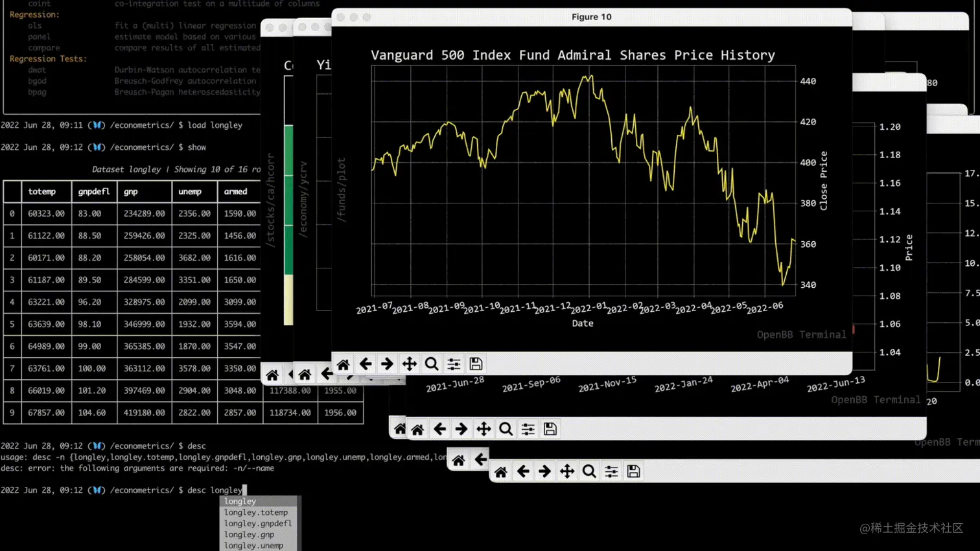Click 'Regression Tests:' heading in the terminal
This screenshot has height=551, width=980.
pos(48,59)
